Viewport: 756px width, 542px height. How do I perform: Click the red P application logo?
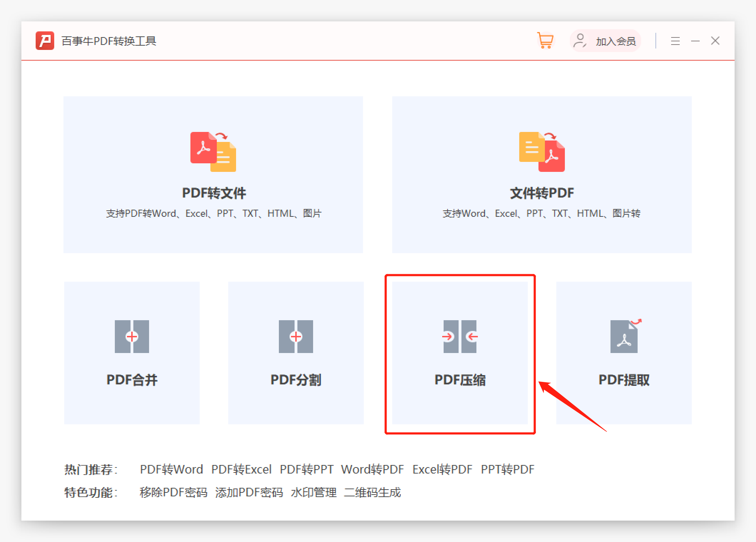point(45,41)
